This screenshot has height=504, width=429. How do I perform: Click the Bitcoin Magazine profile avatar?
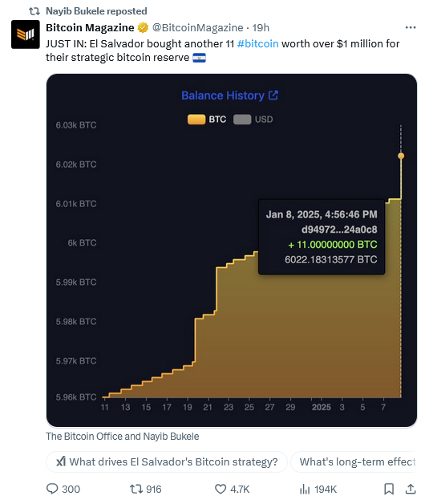click(x=26, y=35)
